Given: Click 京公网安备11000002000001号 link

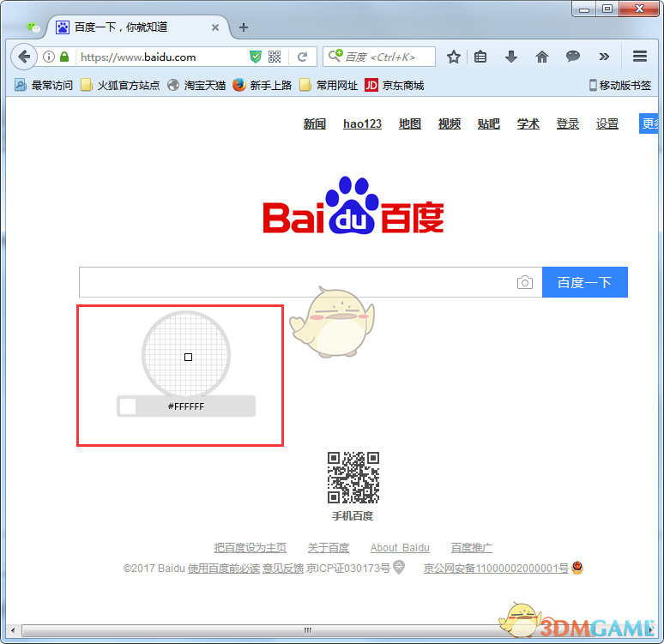Looking at the screenshot, I should click(x=496, y=569).
